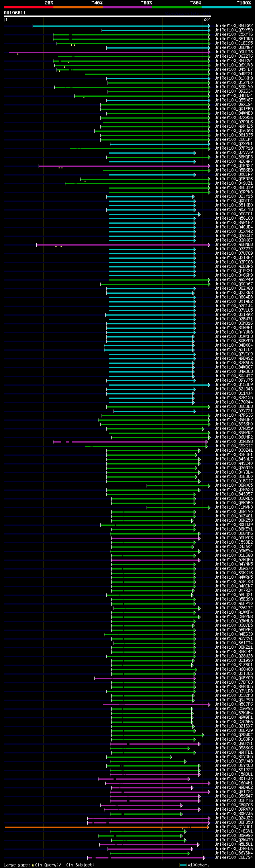Click hit label UniRef100_A9RPK3
255x868 pixels.
233,192
